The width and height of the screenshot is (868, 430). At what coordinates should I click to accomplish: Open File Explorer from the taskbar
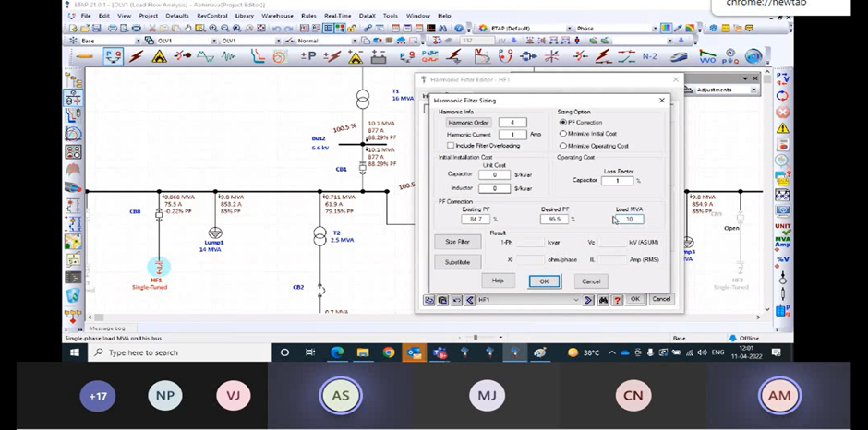coord(363,352)
